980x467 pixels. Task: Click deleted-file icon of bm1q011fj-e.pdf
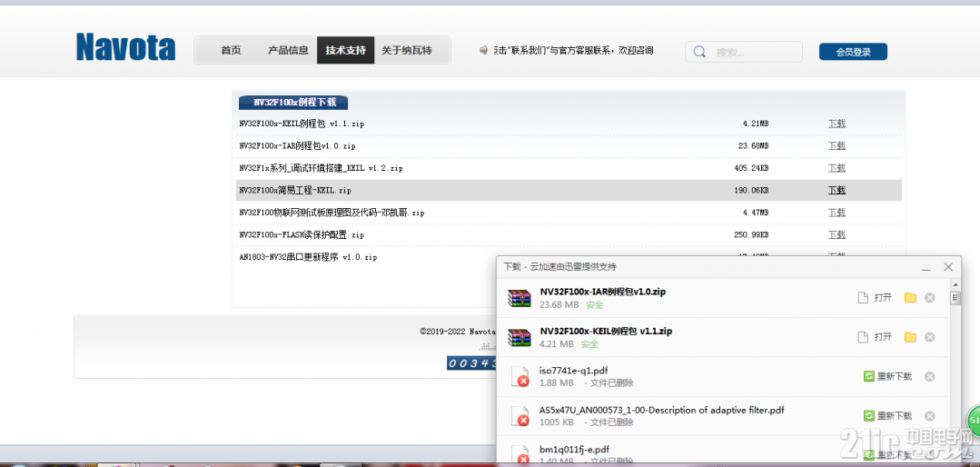[520, 454]
